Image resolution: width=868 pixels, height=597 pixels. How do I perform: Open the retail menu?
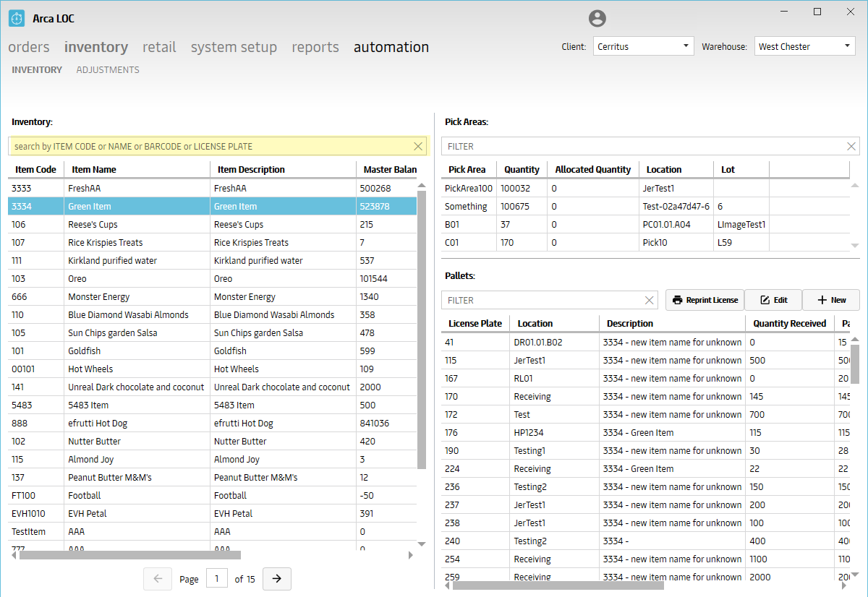point(159,47)
